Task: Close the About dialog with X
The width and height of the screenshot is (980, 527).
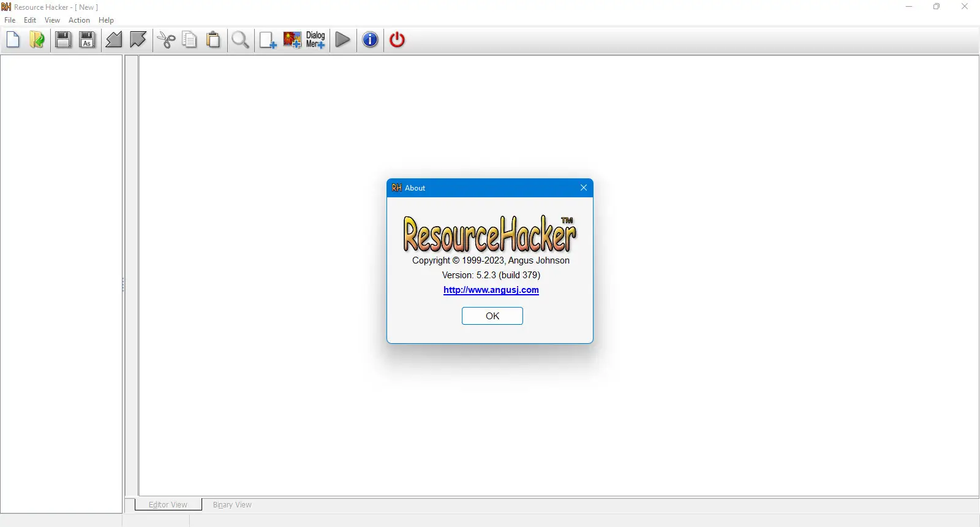Action: [x=584, y=188]
